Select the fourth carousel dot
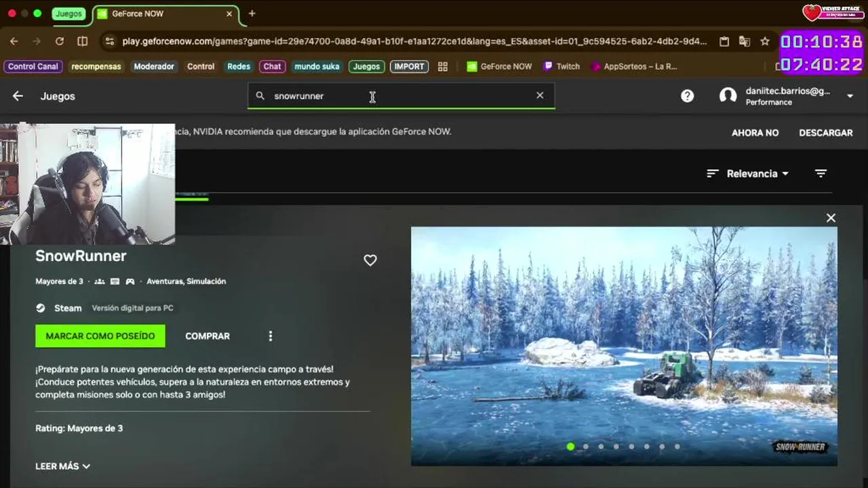Image resolution: width=868 pixels, height=488 pixels. coord(616,447)
